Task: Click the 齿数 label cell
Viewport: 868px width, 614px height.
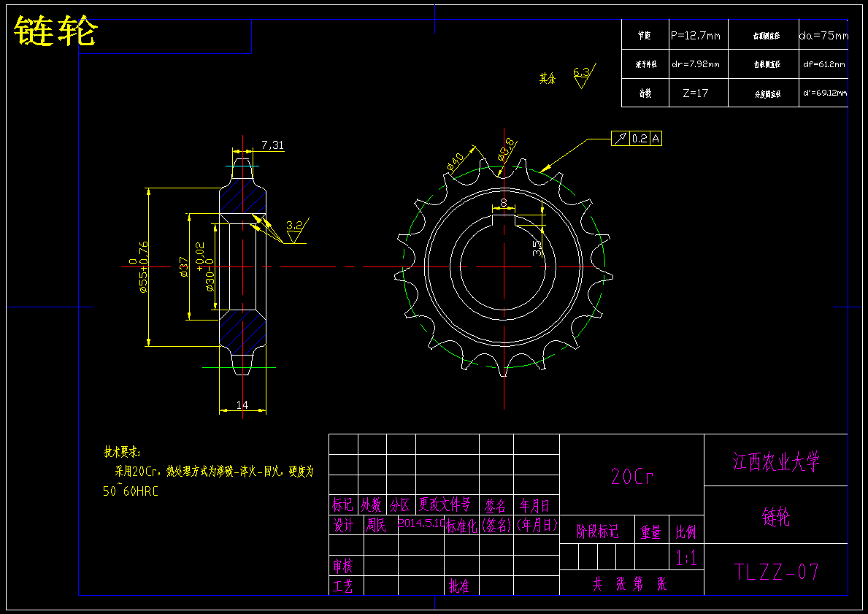Action: [x=645, y=93]
